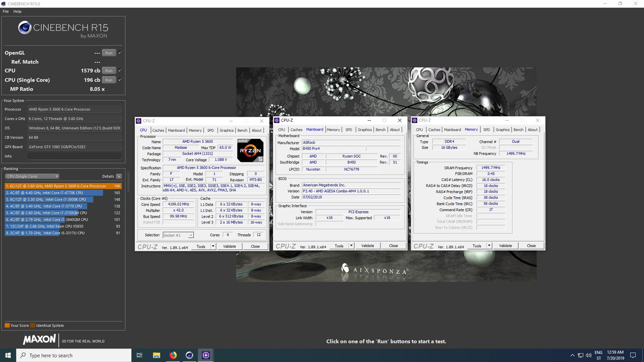Screen dimensions: 644x362
Task: Click the Info field in Your System
Action: [x=74, y=156]
